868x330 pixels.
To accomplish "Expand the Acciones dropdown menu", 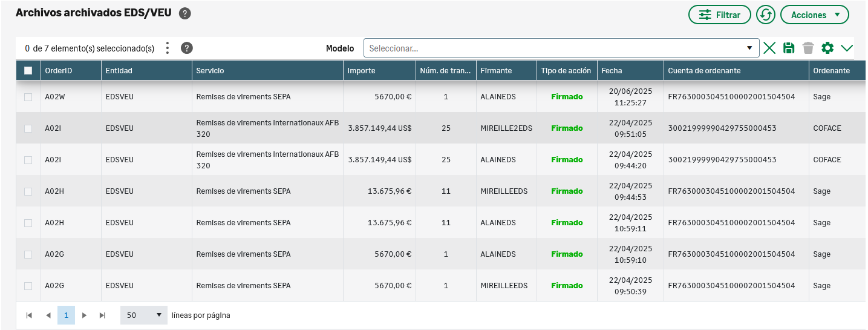I will point(814,15).
